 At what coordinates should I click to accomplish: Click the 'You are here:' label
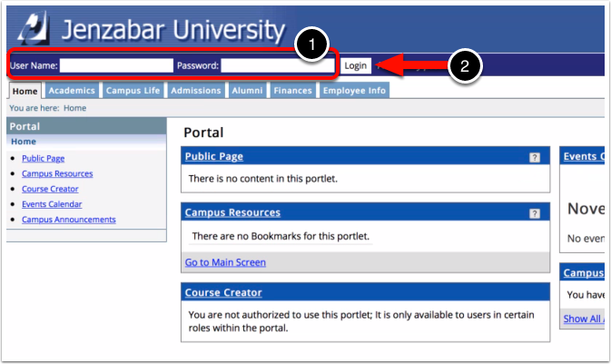tap(34, 108)
